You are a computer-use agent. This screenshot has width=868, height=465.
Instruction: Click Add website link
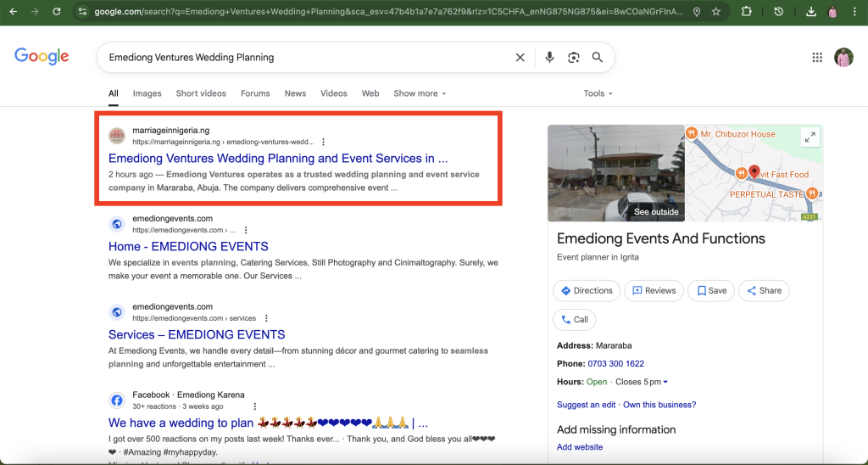(x=580, y=446)
